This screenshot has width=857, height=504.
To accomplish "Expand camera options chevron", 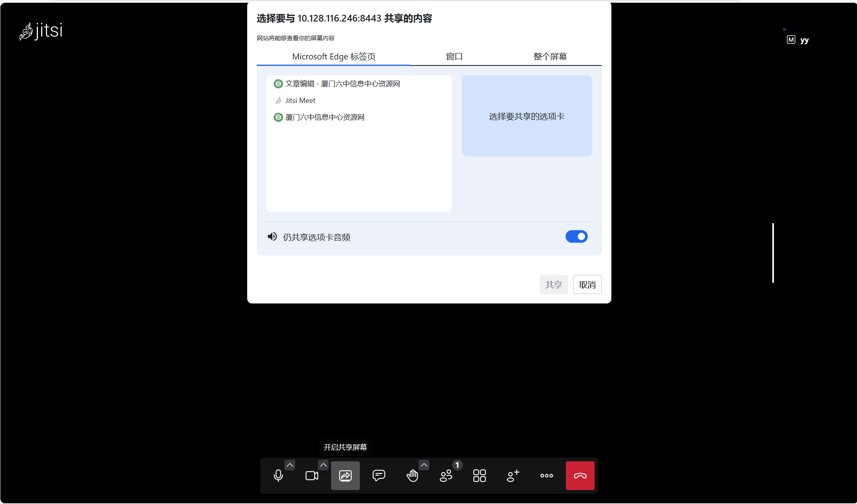I will click(x=323, y=465).
